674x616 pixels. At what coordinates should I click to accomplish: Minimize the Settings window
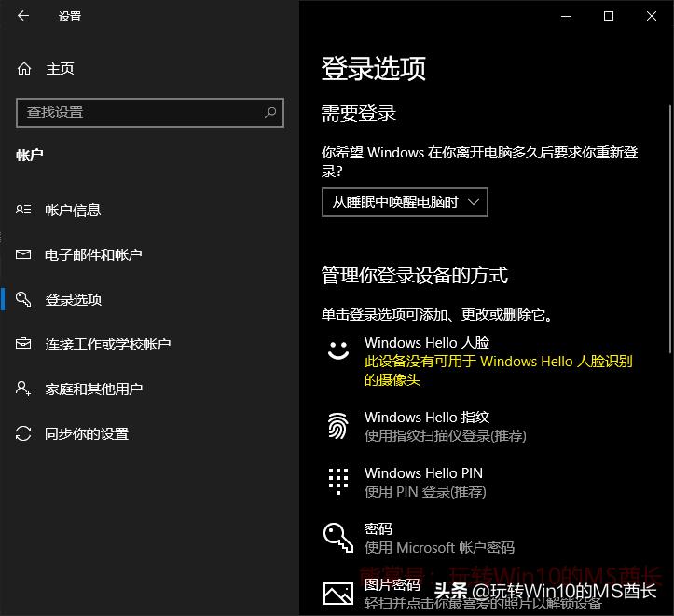coord(566,16)
